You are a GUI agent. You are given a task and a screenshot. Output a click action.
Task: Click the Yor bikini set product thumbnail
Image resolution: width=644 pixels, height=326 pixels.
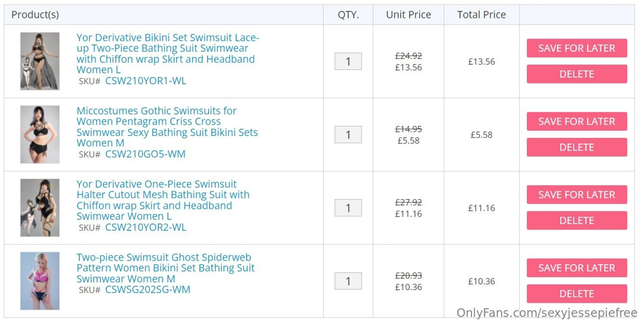pos(40,61)
